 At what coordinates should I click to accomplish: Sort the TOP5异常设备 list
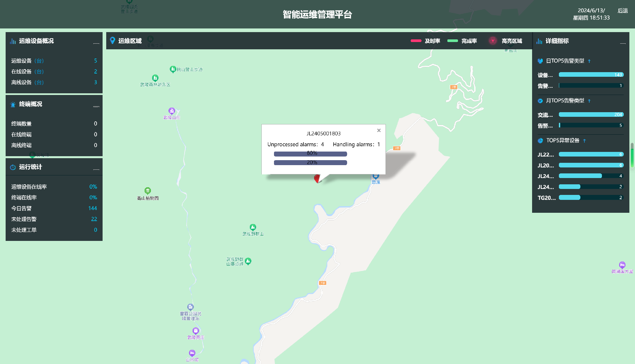coord(584,141)
